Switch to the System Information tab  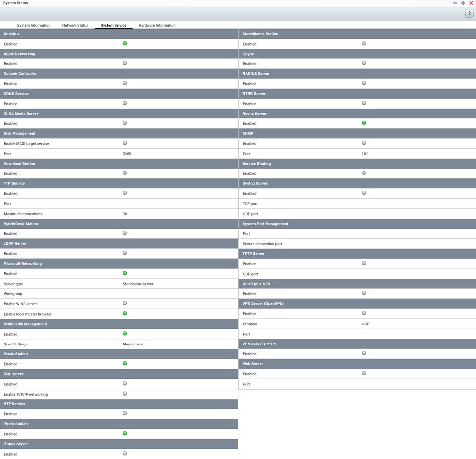34,25
